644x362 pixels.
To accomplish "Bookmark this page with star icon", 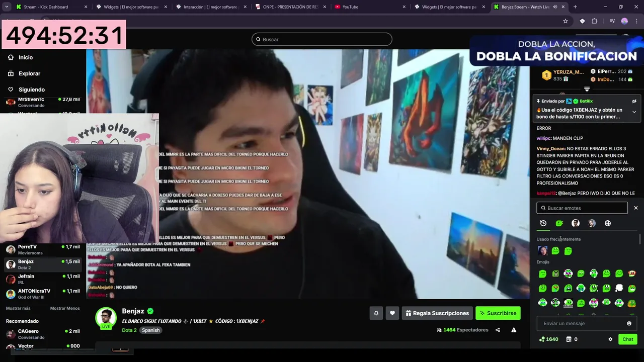I will click(x=566, y=21).
